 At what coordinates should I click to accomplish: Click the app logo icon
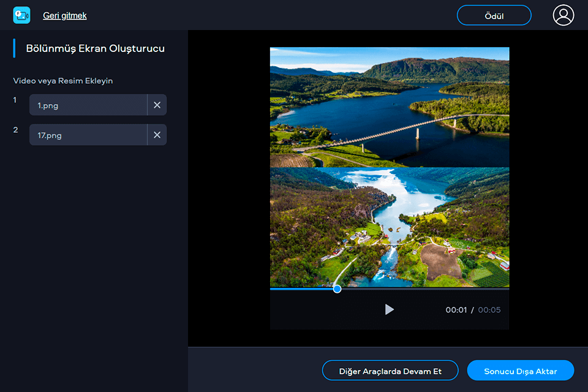(x=21, y=15)
